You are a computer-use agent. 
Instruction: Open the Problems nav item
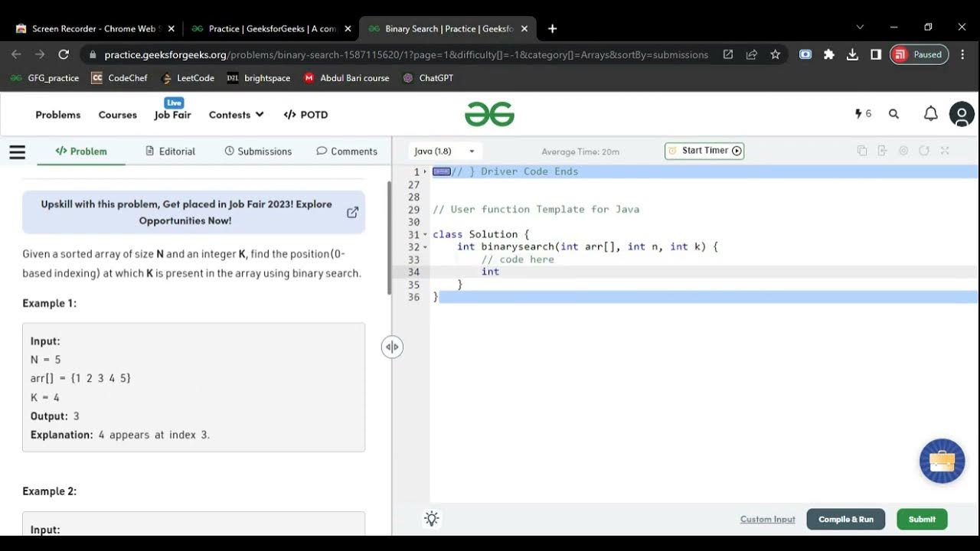tap(58, 115)
